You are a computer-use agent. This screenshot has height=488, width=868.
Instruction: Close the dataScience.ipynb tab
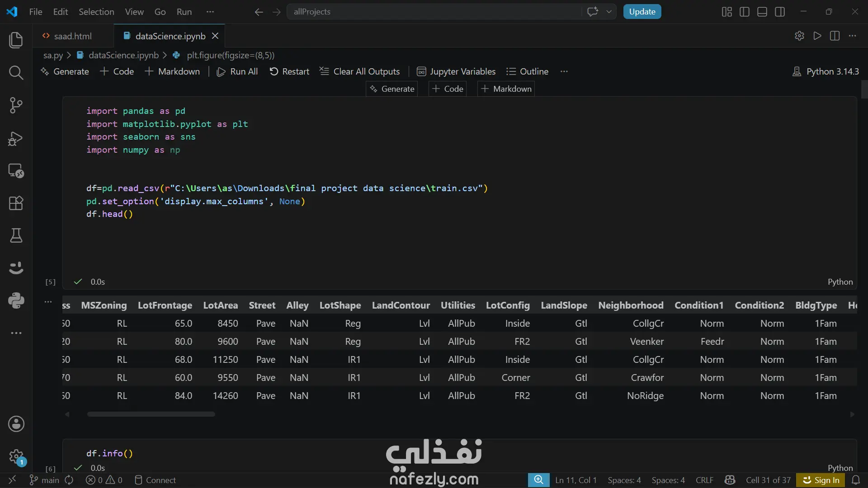[x=215, y=36]
